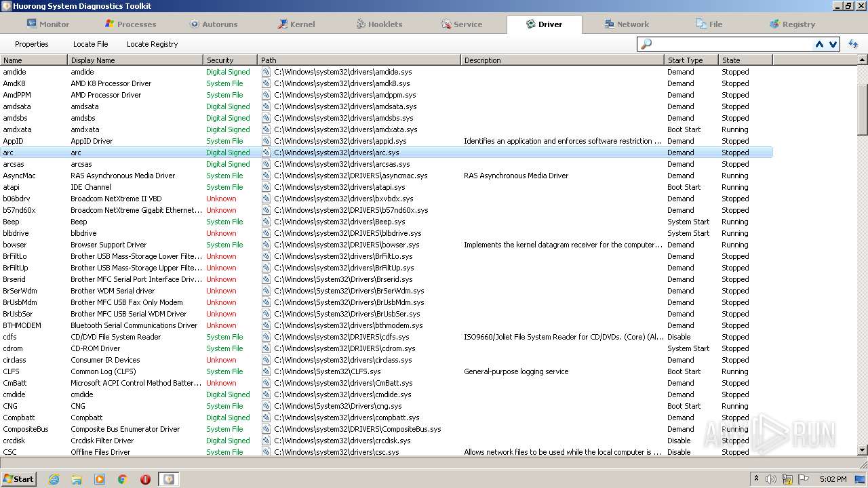868x488 pixels.
Task: Click the Properties button
Action: [32, 44]
